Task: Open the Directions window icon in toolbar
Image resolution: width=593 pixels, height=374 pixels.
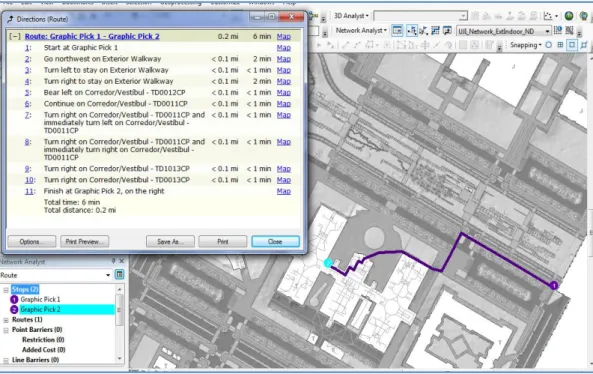Action: (447, 31)
